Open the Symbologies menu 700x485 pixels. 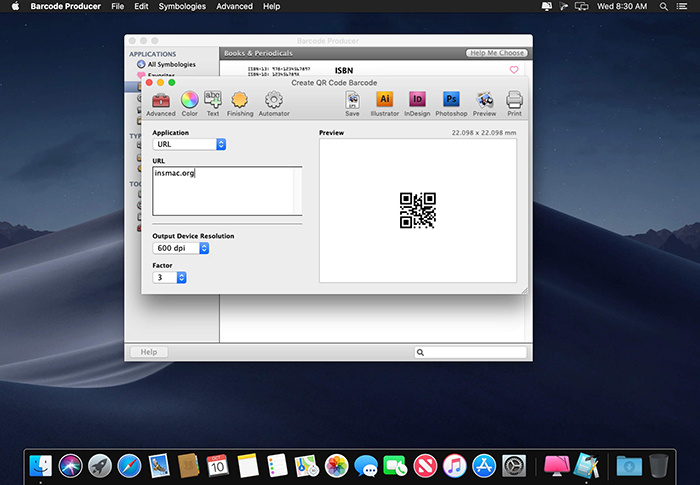pos(182,6)
